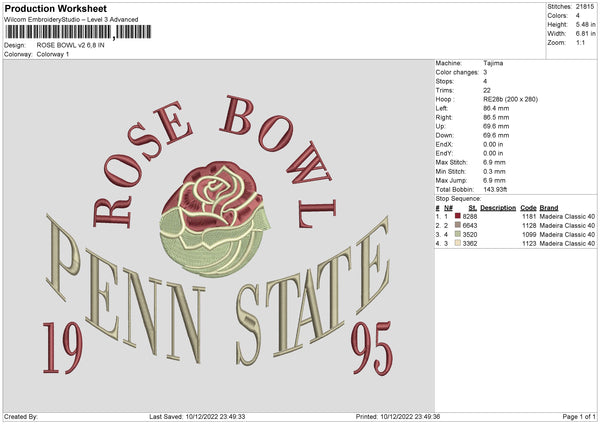This screenshot has height=424, width=600.
Task: Click the 'Created By:' footer label
Action: tap(21, 416)
